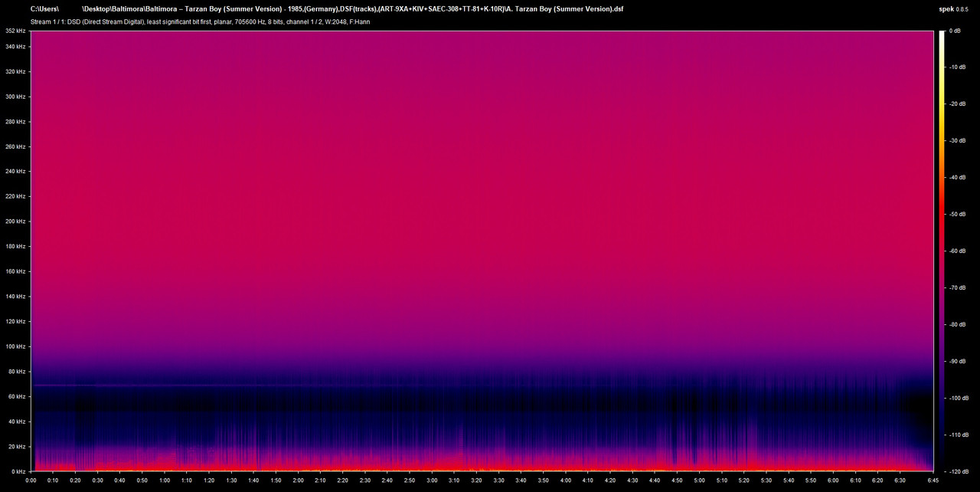Image resolution: width=980 pixels, height=492 pixels.
Task: Click the 2:00 time axis label
Action: (299, 481)
